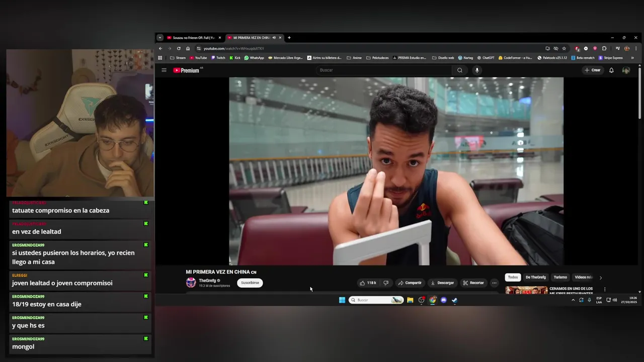Screen dimensions: 644x362
Task: Open more actions ellipsis under the video
Action: tap(494, 283)
